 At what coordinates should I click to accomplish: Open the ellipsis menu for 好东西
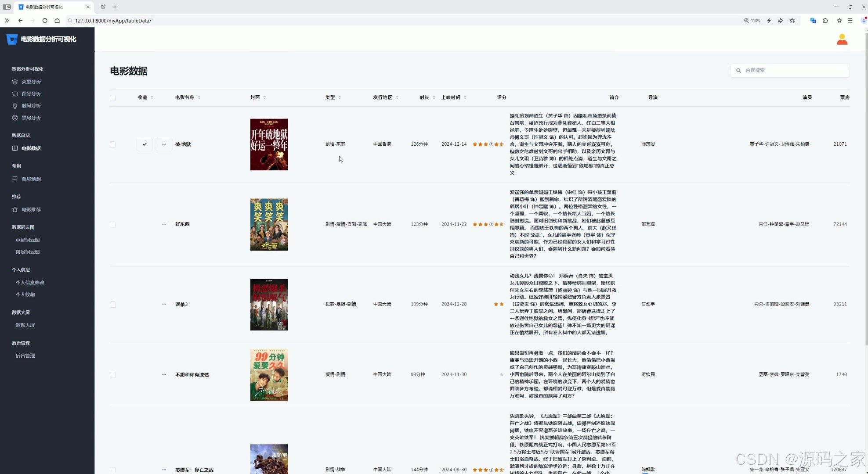[164, 224]
